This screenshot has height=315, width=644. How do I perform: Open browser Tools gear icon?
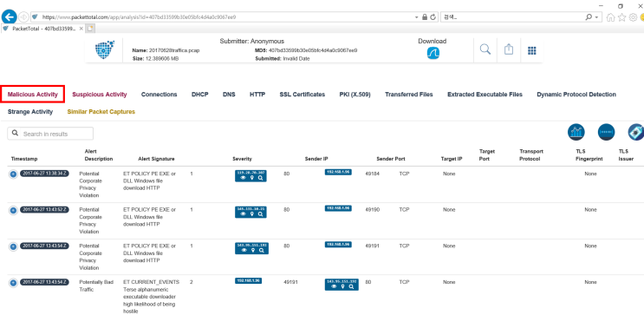point(633,17)
